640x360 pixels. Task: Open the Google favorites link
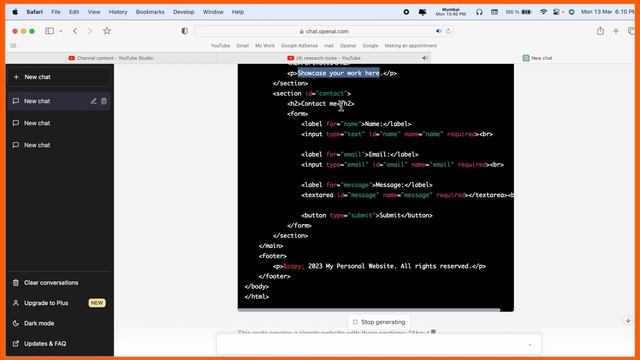click(370, 46)
